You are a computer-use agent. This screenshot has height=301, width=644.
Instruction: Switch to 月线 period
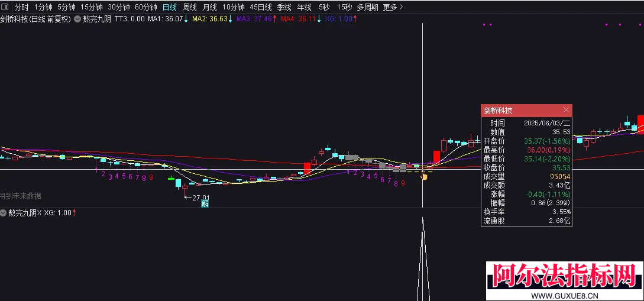[209, 7]
